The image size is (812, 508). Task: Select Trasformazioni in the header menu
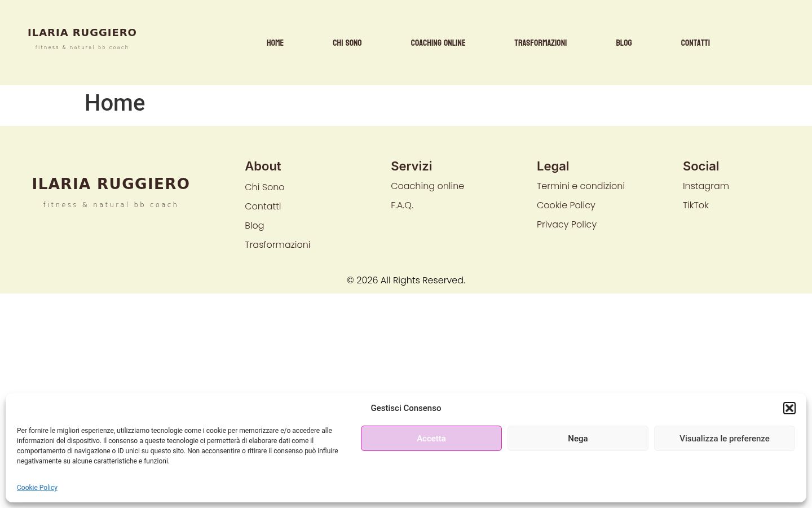[541, 43]
